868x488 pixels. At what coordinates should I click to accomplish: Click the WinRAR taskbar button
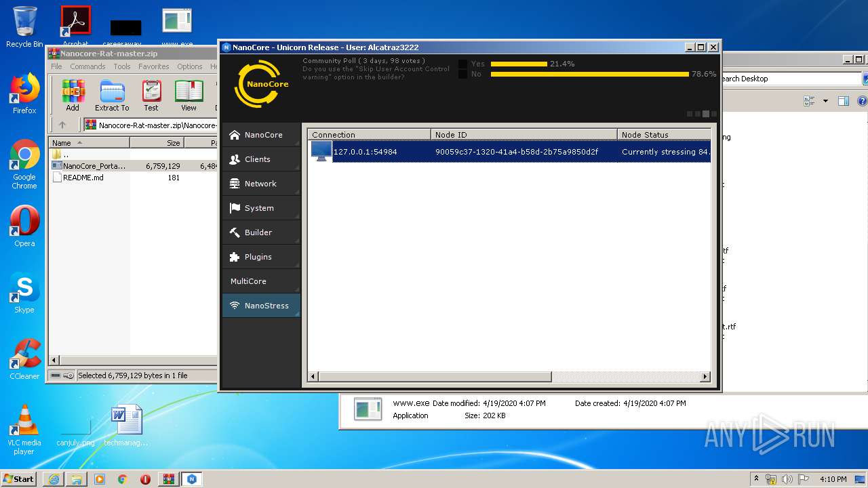click(168, 479)
